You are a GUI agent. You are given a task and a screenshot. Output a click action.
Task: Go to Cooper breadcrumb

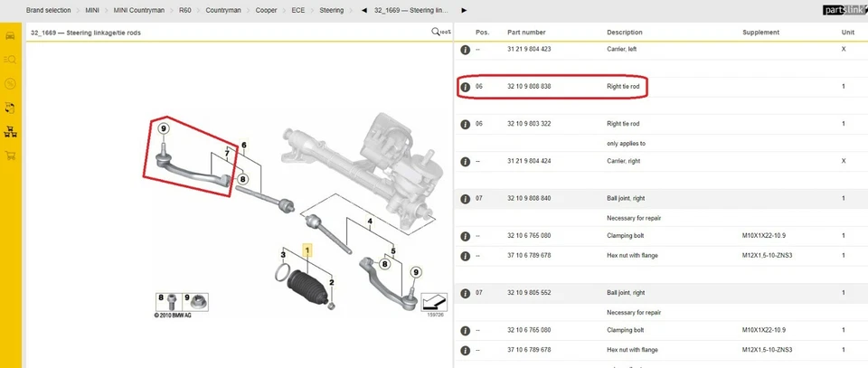(266, 10)
